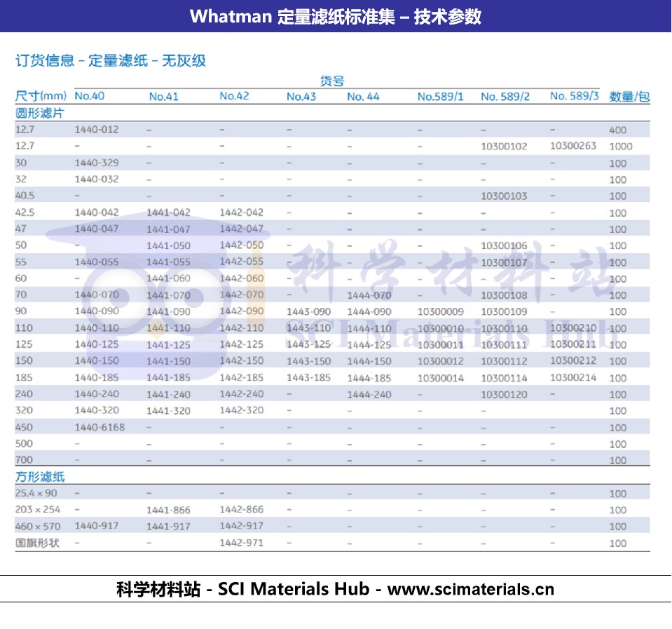
Task: Click the '国旗形状' row label
Action: 37,543
